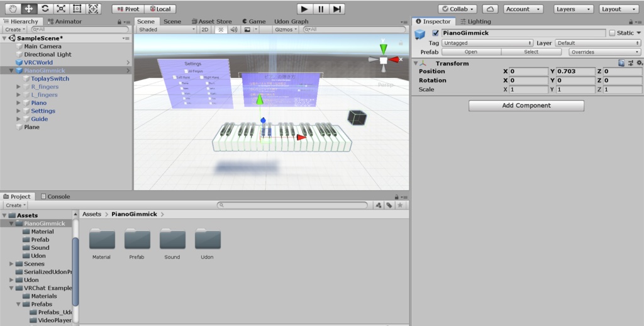
Task: Open prefab Overrides dropdown
Action: coord(605,52)
